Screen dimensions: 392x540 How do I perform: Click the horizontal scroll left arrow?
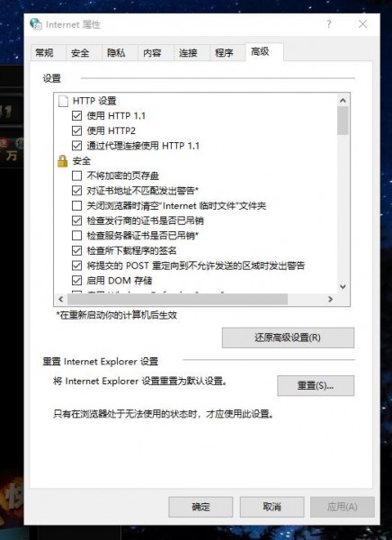pyautogui.click(x=61, y=299)
